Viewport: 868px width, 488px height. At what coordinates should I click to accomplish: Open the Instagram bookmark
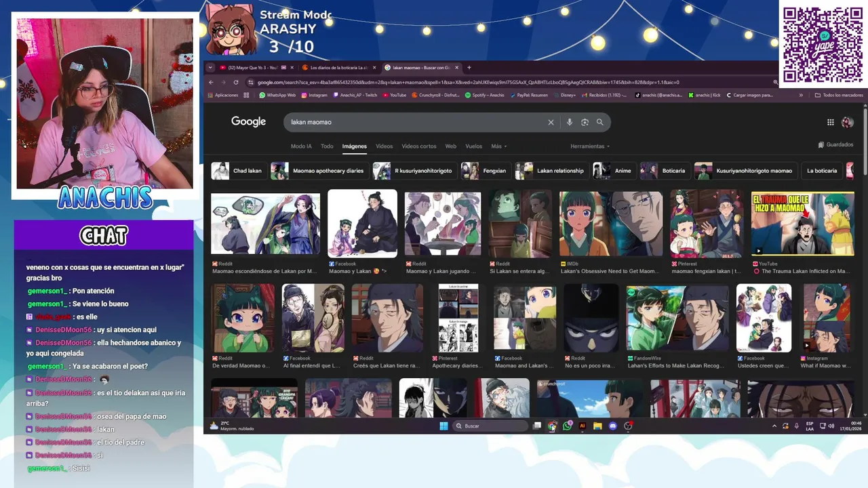(314, 95)
